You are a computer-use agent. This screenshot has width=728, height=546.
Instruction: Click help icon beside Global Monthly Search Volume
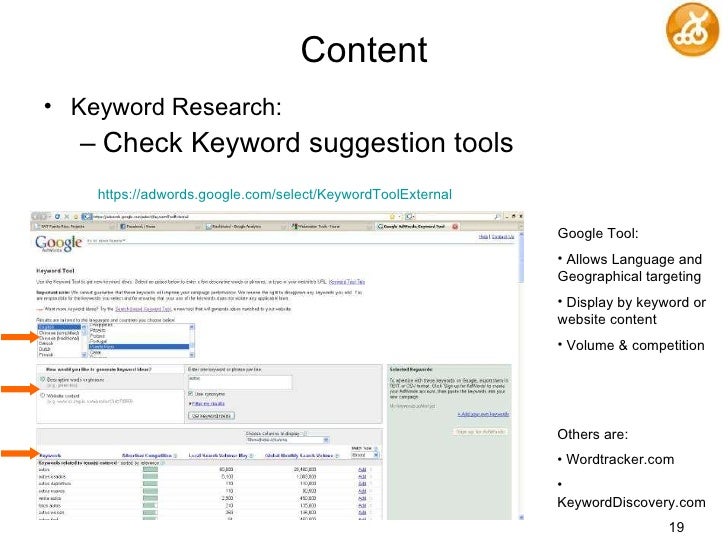338,456
